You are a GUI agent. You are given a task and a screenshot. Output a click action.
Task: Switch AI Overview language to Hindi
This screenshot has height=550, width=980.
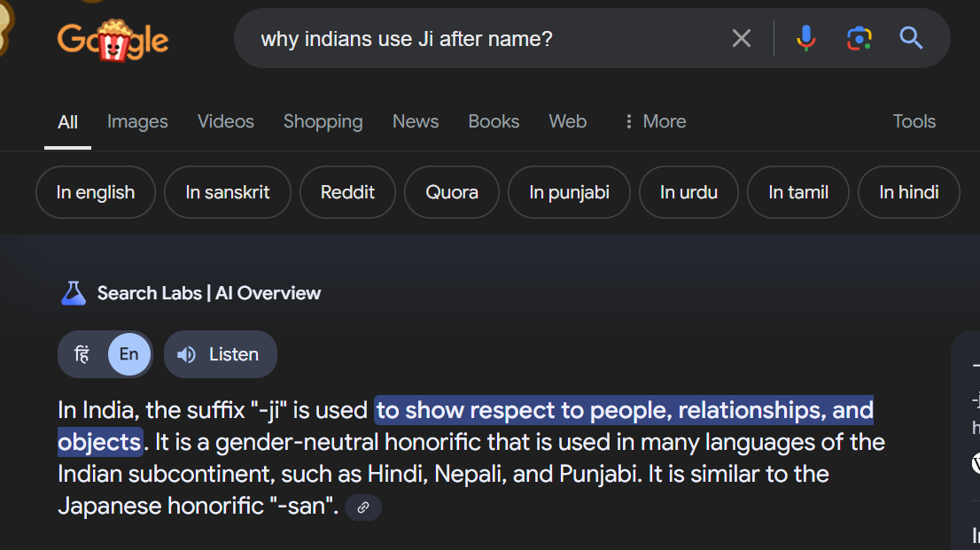[x=82, y=354]
